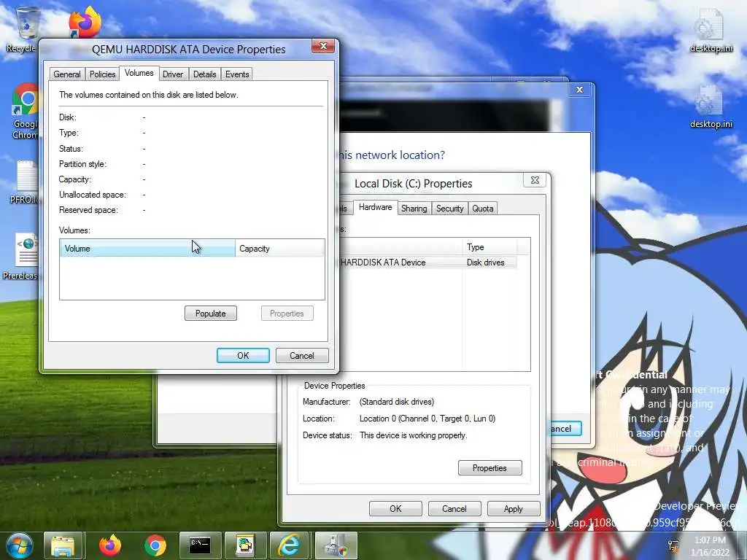The image size is (747, 560).
Task: Click the '(Standard disk drives)' manufacturer value
Action: tap(397, 402)
